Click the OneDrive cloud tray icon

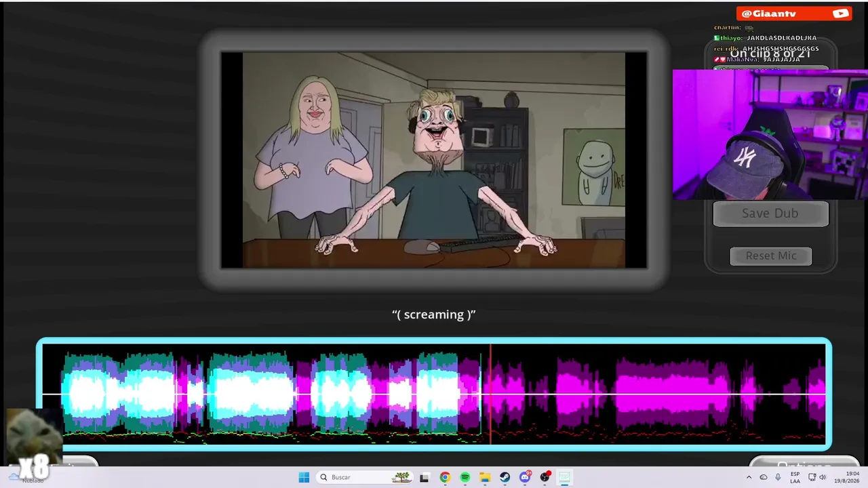(x=764, y=477)
